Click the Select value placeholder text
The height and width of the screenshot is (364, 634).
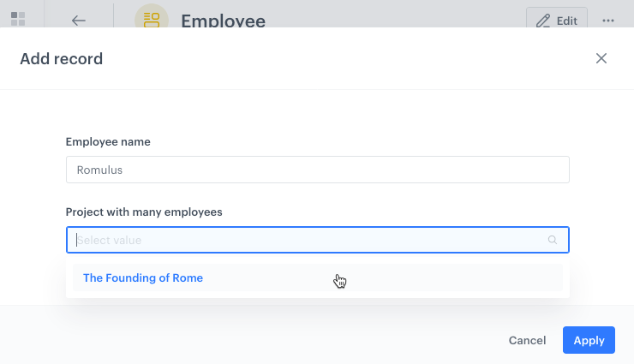coord(109,241)
